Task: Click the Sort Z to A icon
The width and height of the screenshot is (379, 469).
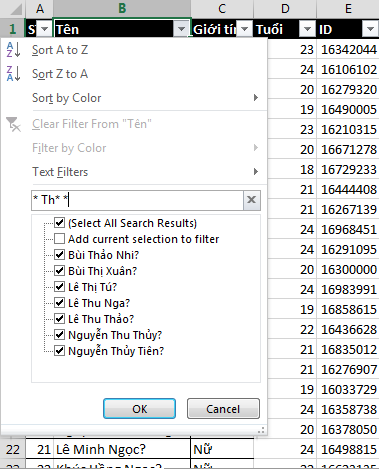Action: 14,74
